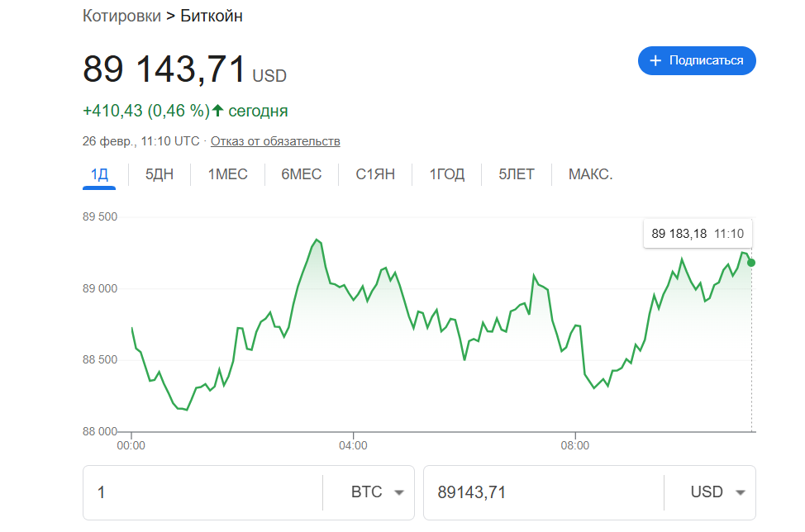Screen dimensions: 805x532
Task: Go to the Котировки breadcrumb link
Action: point(121,17)
